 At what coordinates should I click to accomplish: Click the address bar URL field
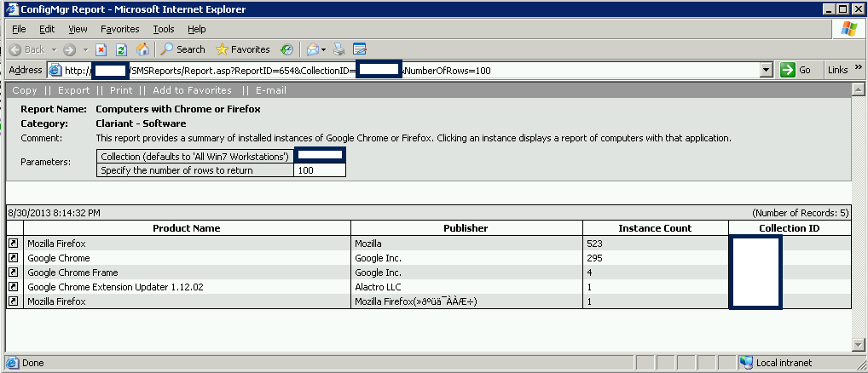pos(409,70)
